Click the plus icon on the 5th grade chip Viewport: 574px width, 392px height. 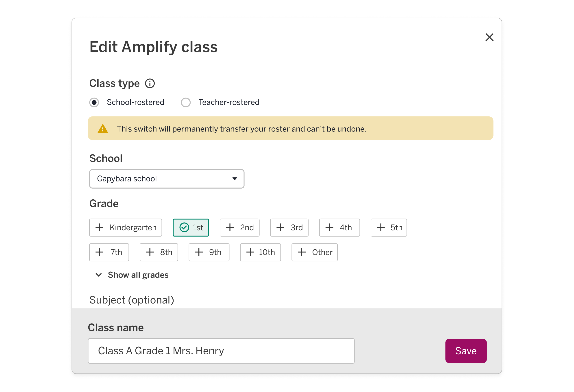tap(380, 227)
